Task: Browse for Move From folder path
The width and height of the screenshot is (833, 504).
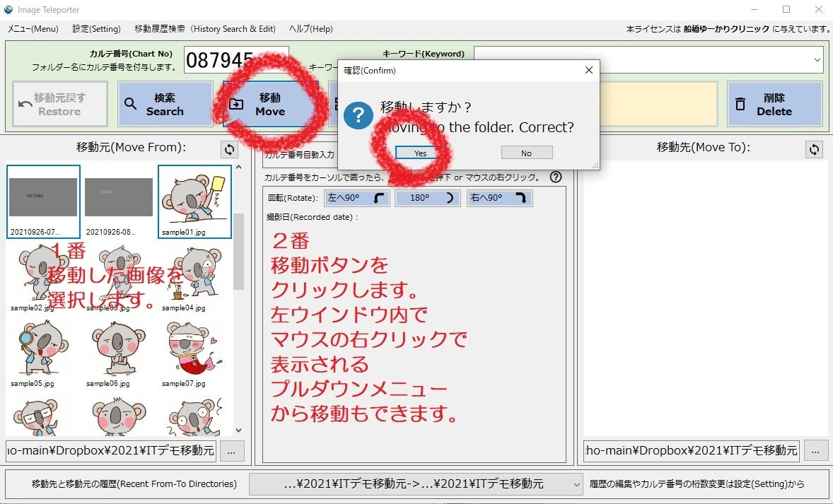Action: 232,450
